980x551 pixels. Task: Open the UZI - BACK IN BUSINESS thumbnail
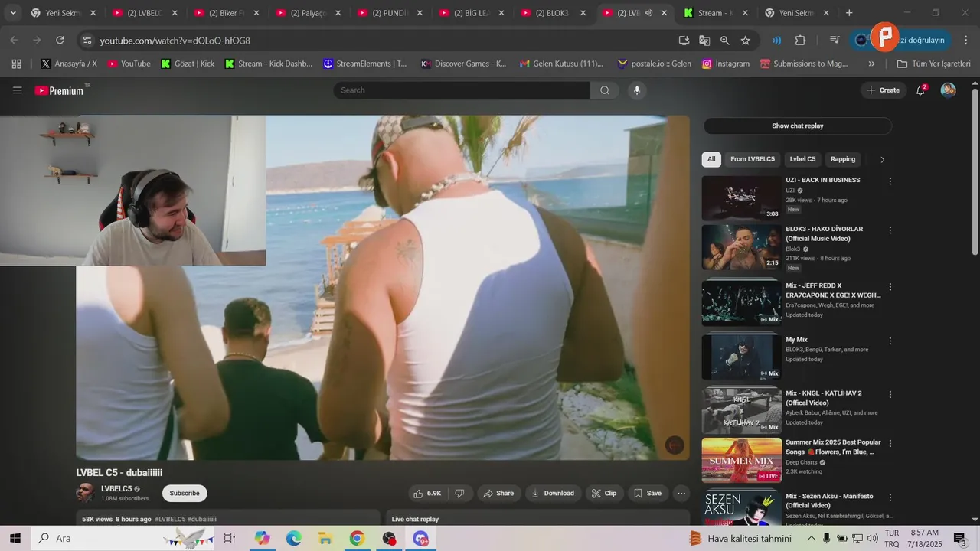(x=741, y=197)
